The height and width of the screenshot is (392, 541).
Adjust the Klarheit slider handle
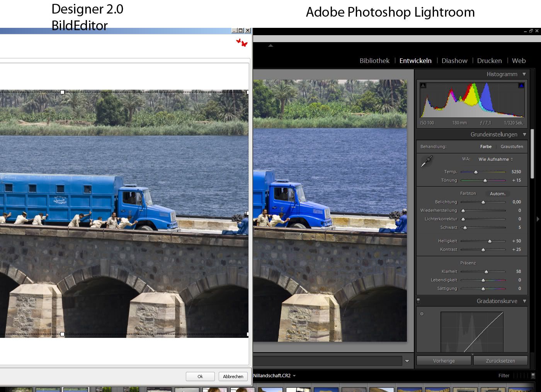[487, 272]
